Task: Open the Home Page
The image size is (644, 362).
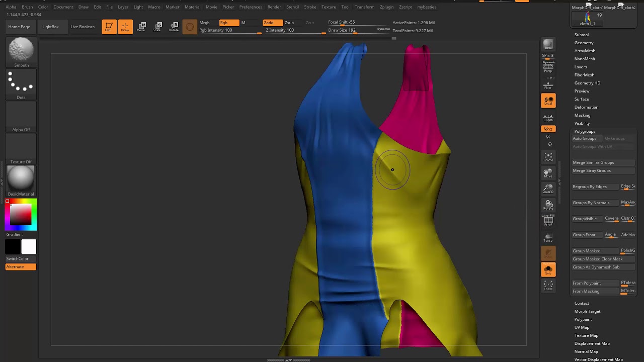Action: tap(19, 27)
